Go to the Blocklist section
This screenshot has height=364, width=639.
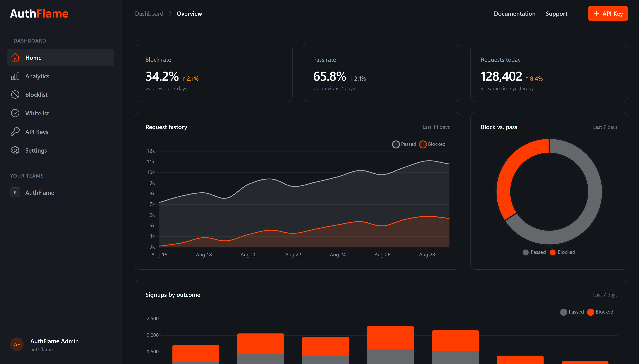click(x=60, y=95)
